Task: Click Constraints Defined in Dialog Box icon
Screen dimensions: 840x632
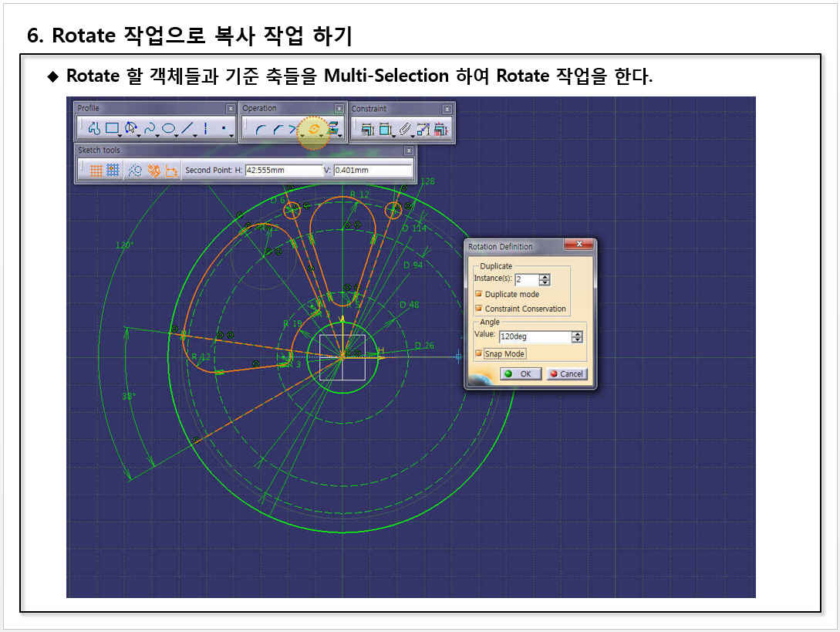Action: (x=366, y=130)
